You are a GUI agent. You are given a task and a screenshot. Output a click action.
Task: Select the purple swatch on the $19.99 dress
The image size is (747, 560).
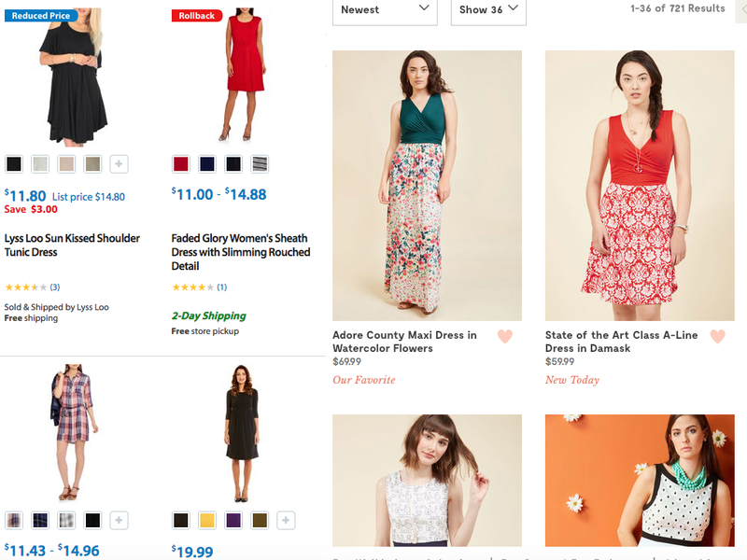pyautogui.click(x=233, y=520)
